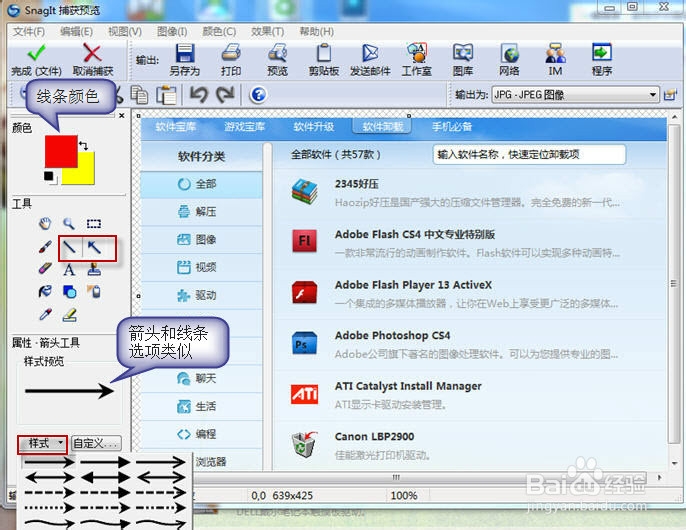686x530 pixels.
Task: Click the IM output icon
Action: click(x=556, y=53)
